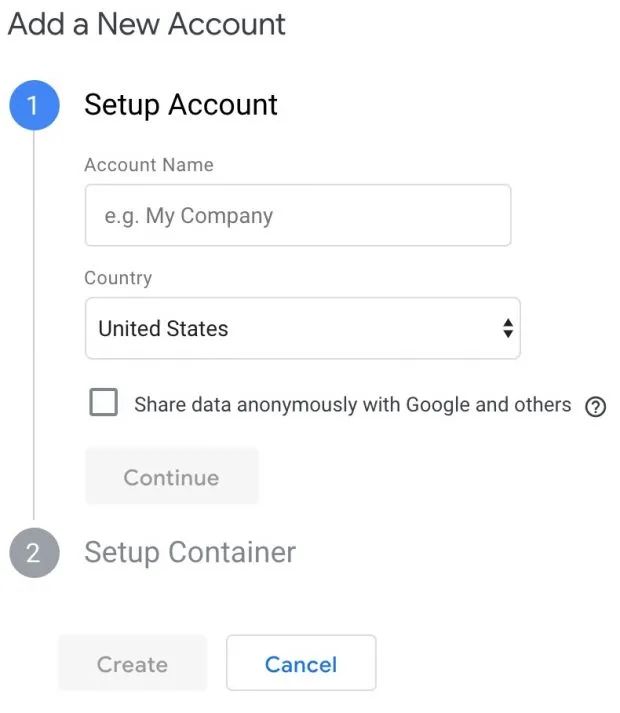Select the Setup Account step heading

[x=181, y=105]
